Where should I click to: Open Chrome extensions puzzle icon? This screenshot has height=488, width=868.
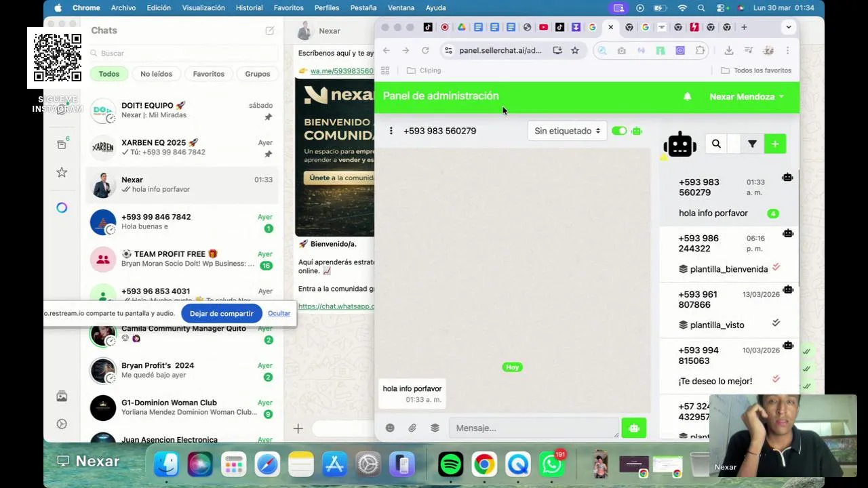(701, 50)
